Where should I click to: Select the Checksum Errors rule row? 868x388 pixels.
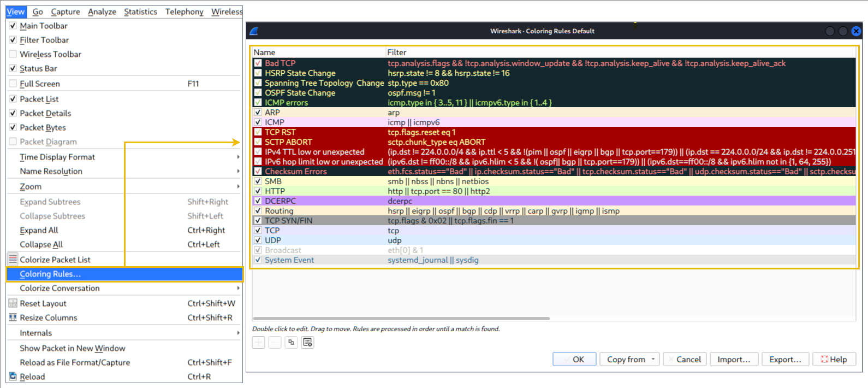pyautogui.click(x=554, y=172)
